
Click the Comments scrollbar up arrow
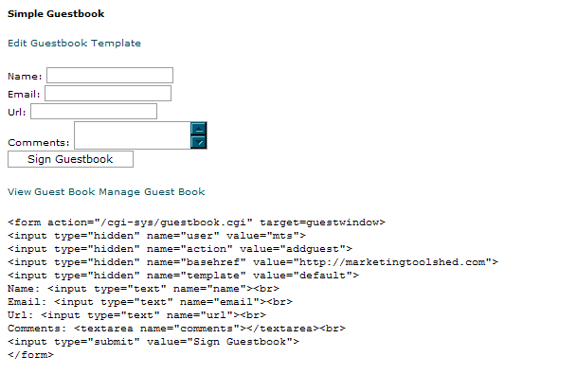click(x=199, y=129)
